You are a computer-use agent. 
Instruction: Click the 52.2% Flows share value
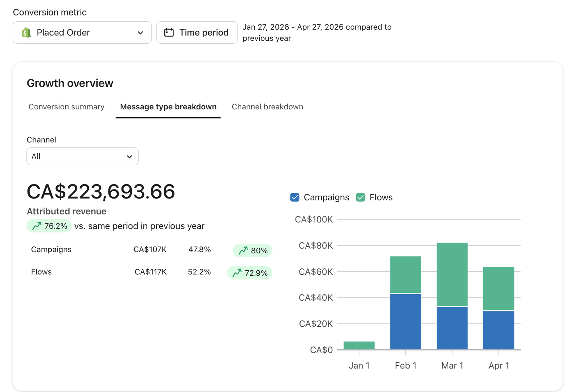coord(199,272)
